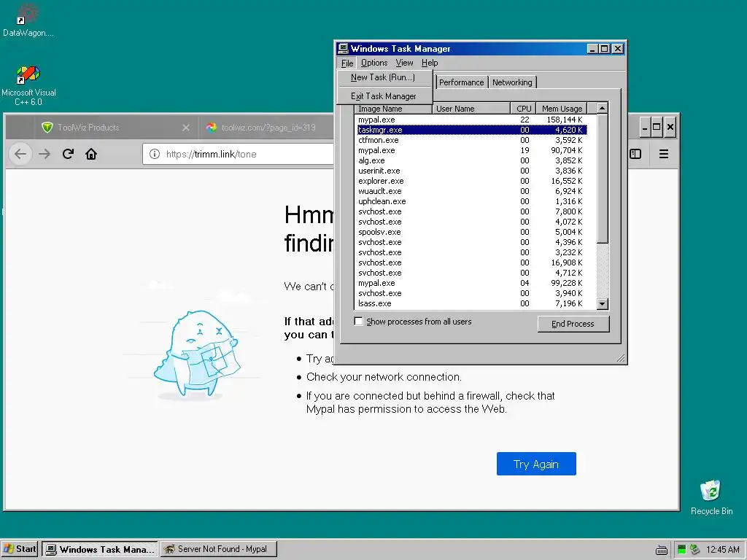The image size is (747, 560).
Task: Click the Try Again button
Action: coord(536,464)
